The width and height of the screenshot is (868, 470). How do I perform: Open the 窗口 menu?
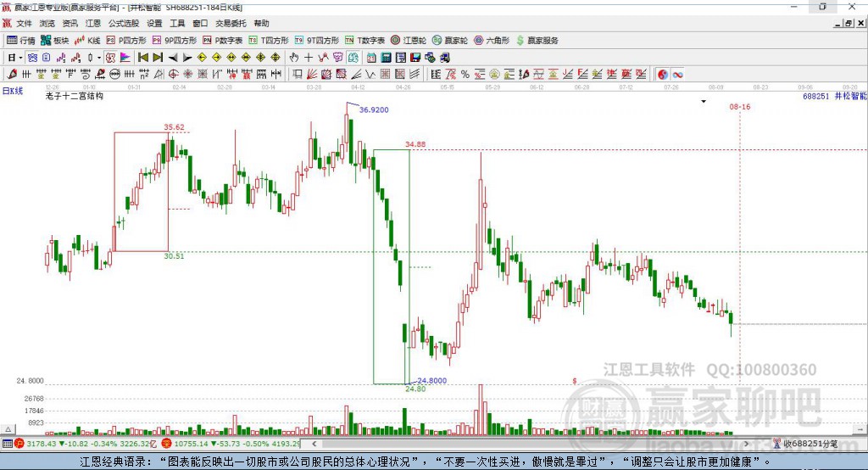[200, 23]
